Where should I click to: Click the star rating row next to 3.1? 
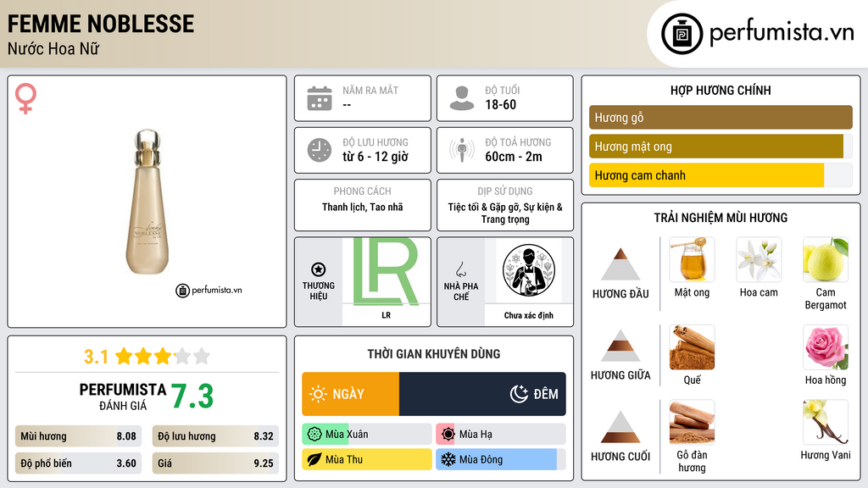[x=163, y=356]
